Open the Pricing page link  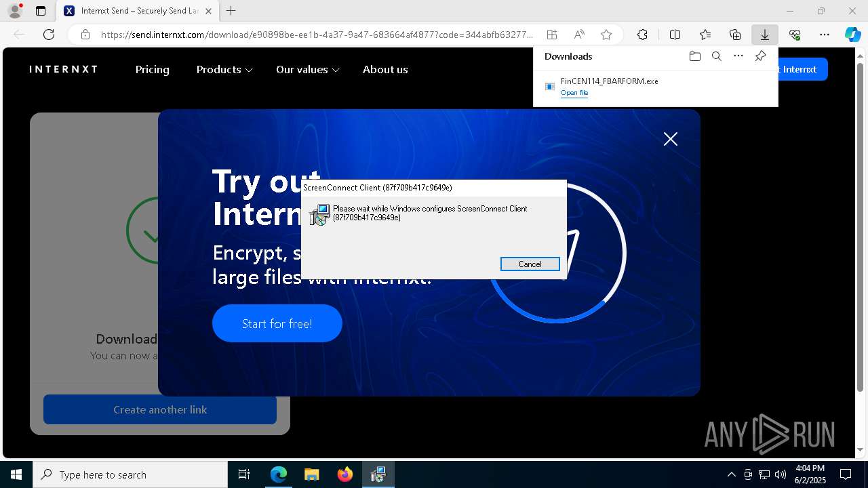click(x=152, y=69)
